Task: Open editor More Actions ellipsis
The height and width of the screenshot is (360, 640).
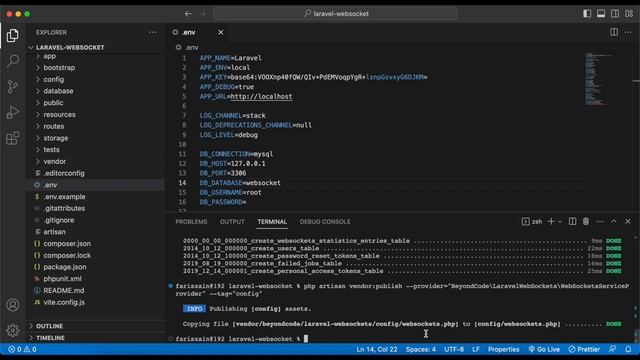Action: [628, 32]
